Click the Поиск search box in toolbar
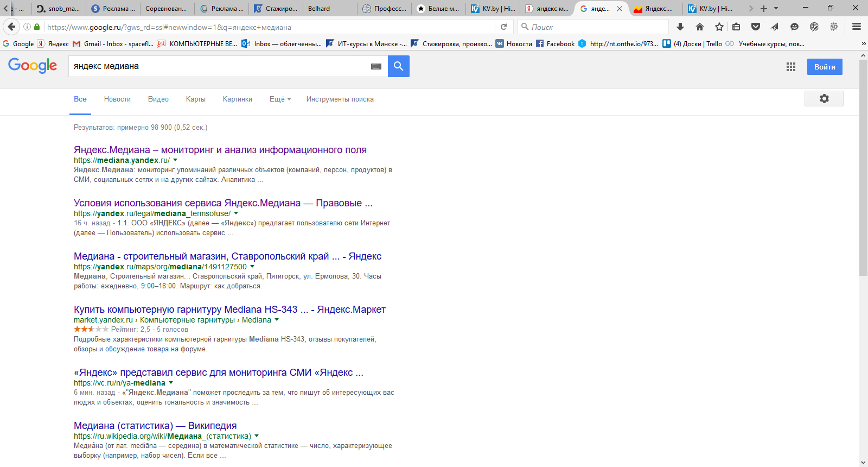This screenshot has height=467, width=868. pos(593,27)
